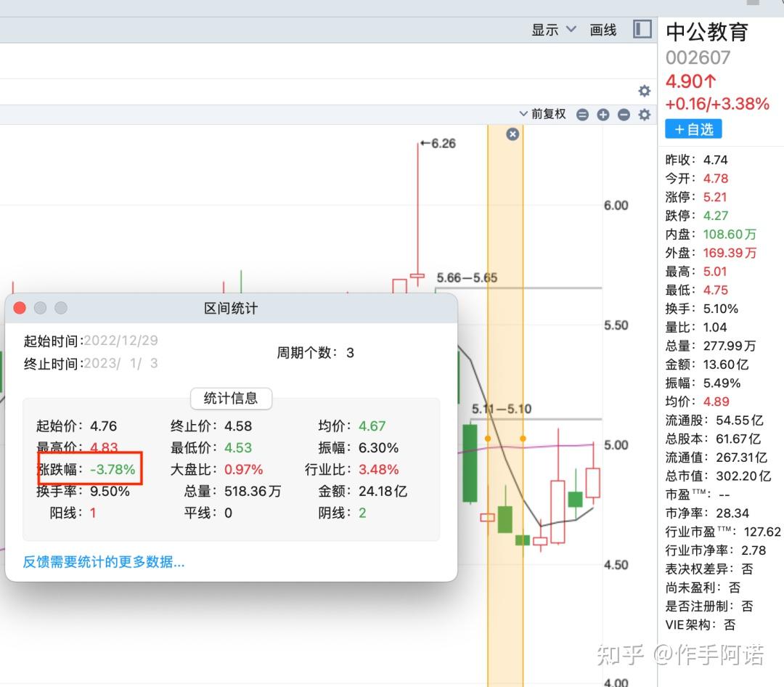Click 阴线 count 2
Screen dimensions: 784x687
point(362,513)
